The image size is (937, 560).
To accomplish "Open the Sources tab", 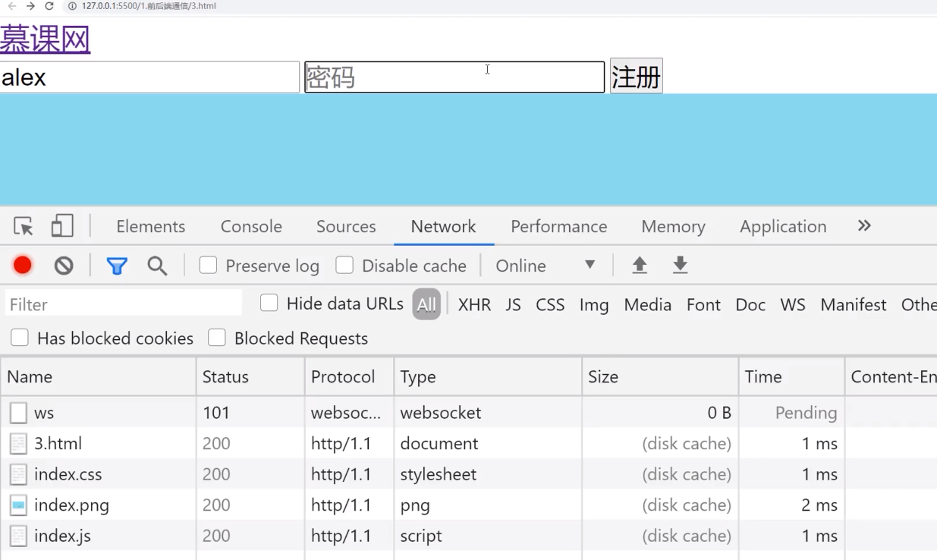I will pos(346,226).
